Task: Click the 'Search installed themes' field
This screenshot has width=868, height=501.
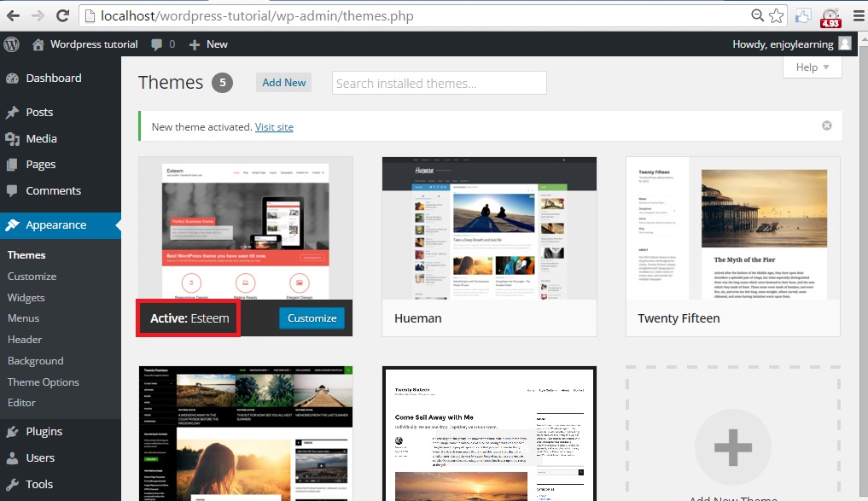Action: [439, 83]
